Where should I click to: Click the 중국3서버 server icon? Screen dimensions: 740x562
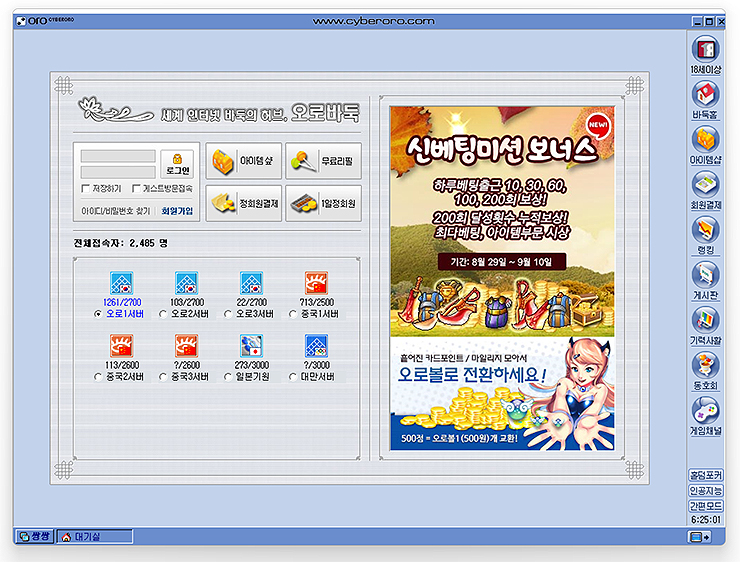point(186,346)
